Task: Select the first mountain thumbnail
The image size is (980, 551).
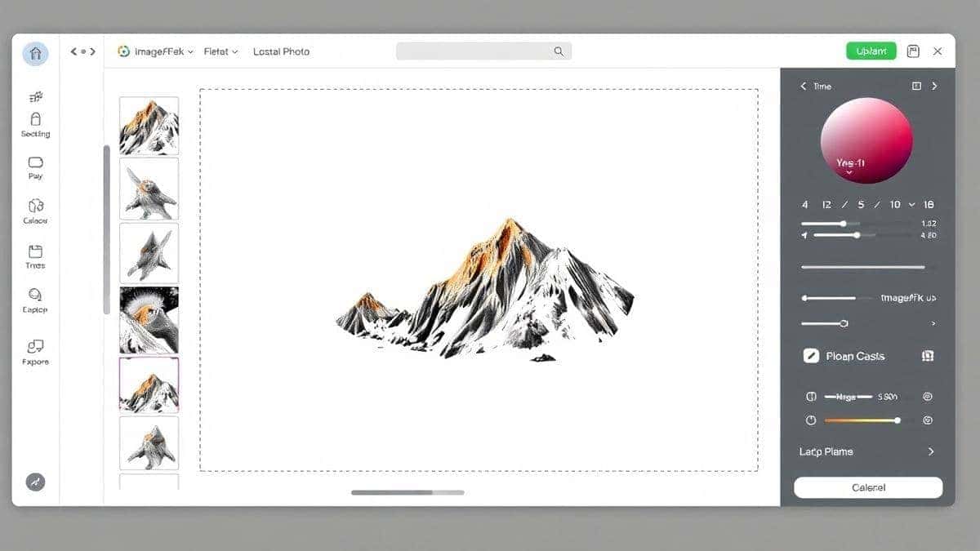Action: (x=149, y=126)
